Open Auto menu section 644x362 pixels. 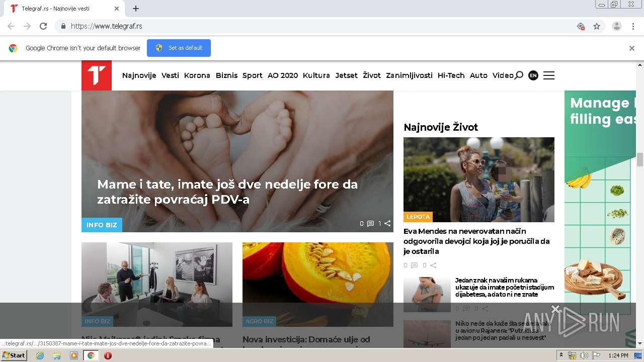point(478,75)
